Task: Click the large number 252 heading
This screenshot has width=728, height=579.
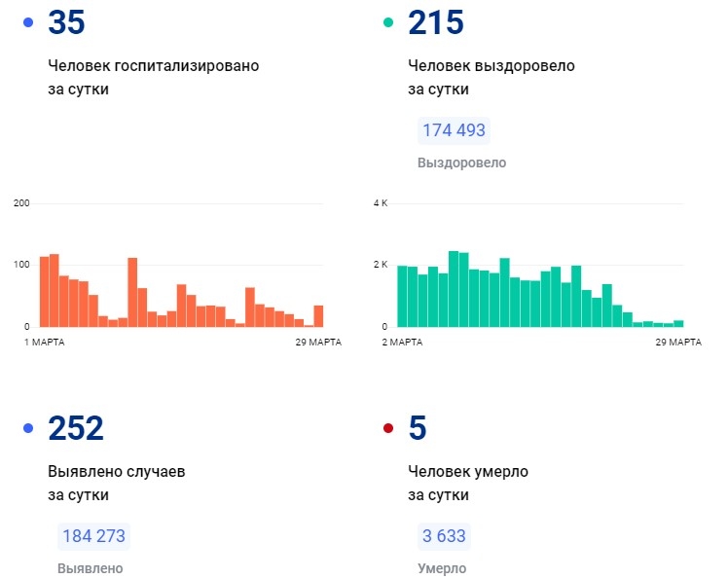Action: 76,428
